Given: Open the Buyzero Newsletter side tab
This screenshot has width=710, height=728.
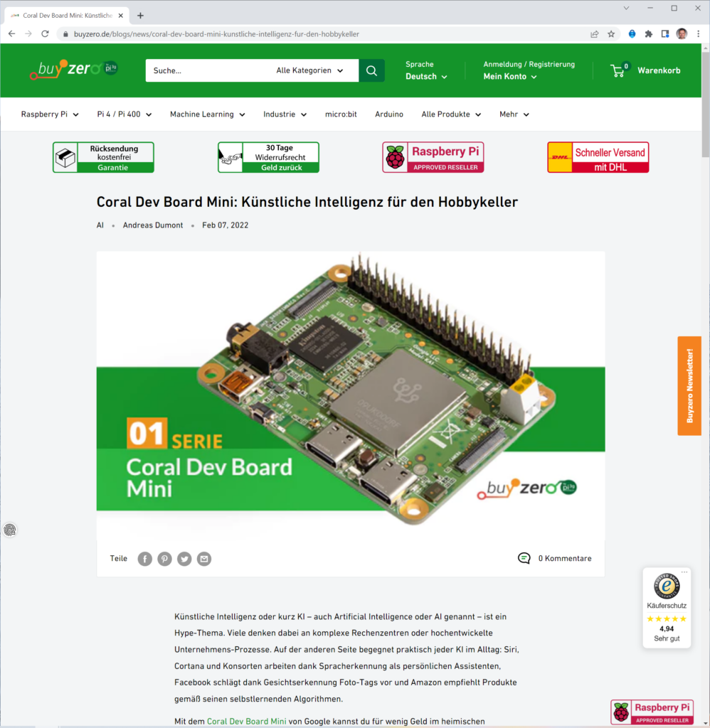Looking at the screenshot, I should coord(689,386).
